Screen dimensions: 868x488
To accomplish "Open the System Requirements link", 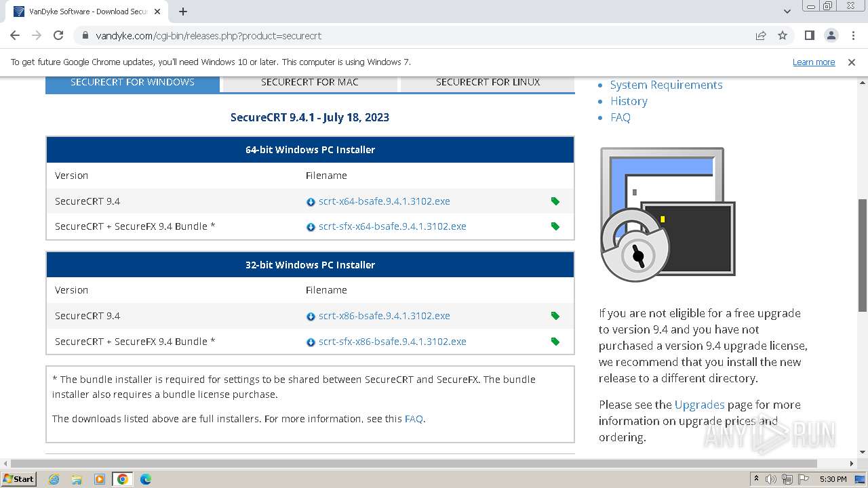I will pyautogui.click(x=666, y=85).
